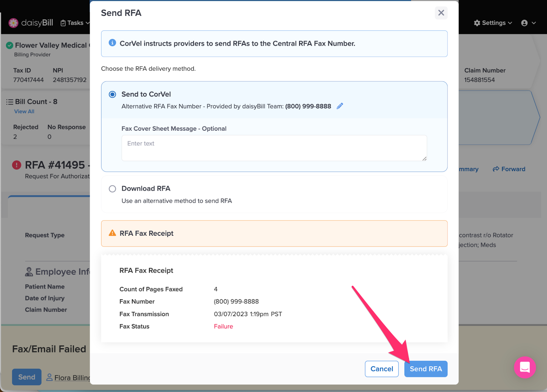Click the NPI value 2481357192
The width and height of the screenshot is (547, 392).
pyautogui.click(x=70, y=80)
